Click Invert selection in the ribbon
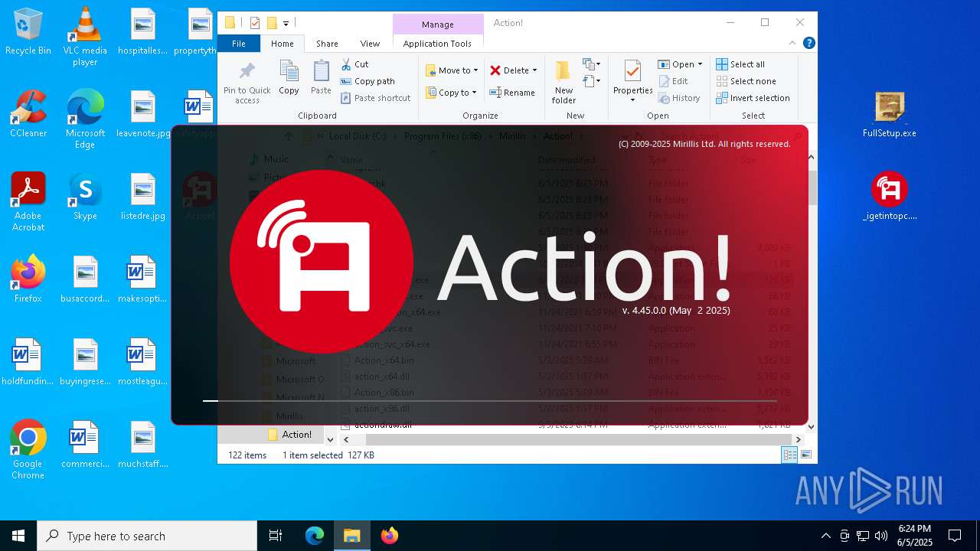 pyautogui.click(x=753, y=98)
